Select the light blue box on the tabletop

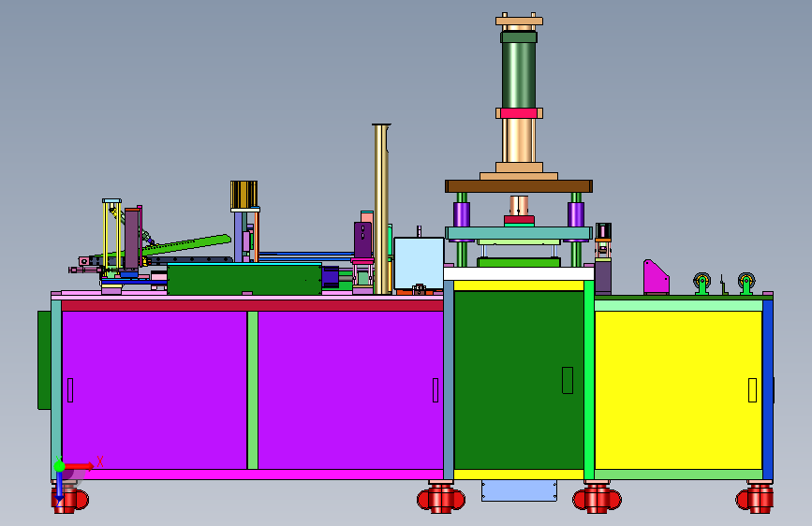coord(419,264)
